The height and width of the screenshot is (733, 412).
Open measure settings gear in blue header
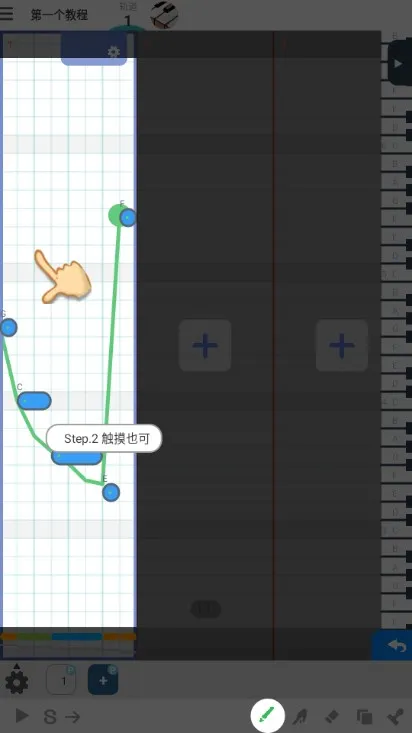114,51
